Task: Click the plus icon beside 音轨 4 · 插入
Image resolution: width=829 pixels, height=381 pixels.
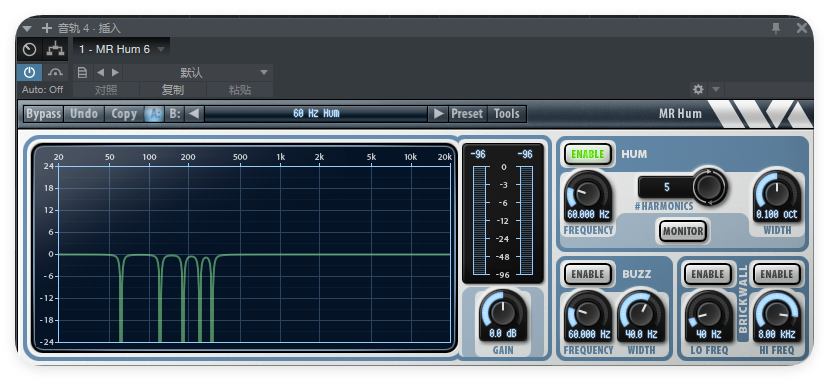Action: tap(47, 28)
